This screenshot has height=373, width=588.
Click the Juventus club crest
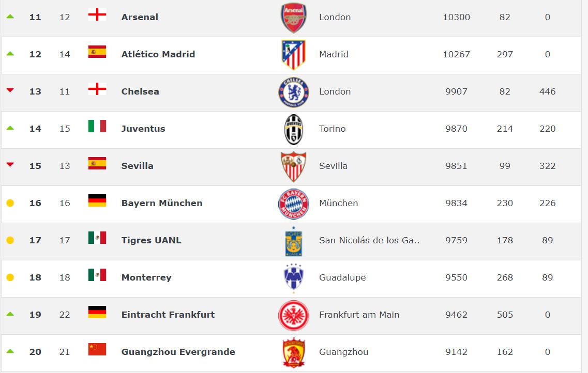[x=293, y=129]
